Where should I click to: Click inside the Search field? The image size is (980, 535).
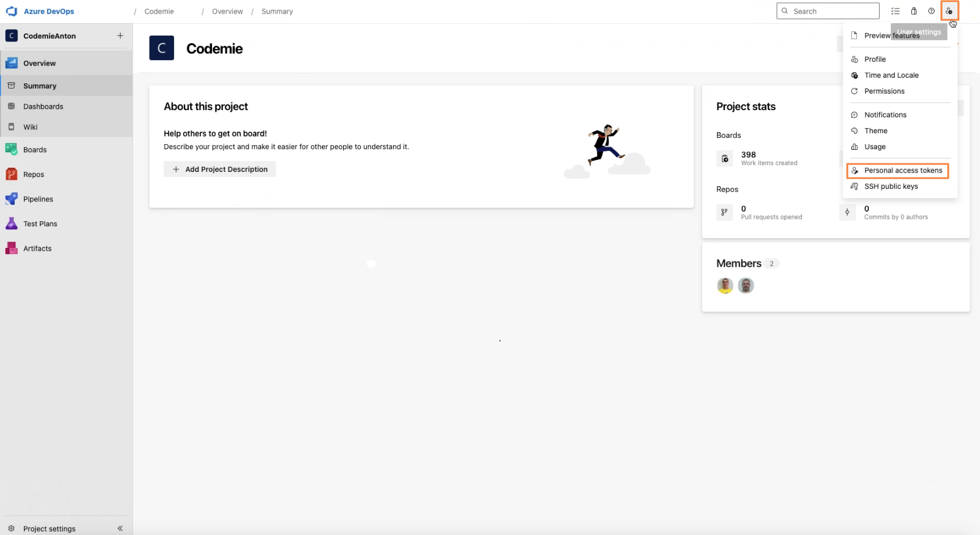827,11
